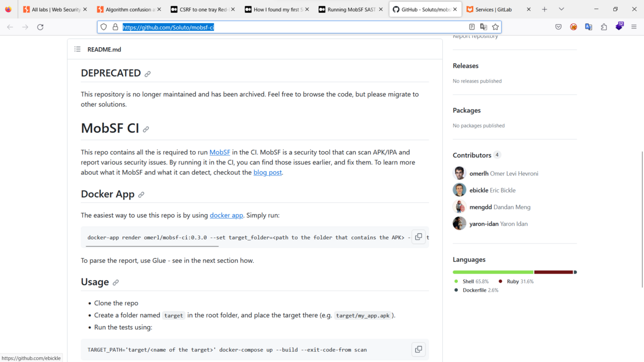
Task: Click the ad-blocker extension icon
Action: [x=573, y=27]
